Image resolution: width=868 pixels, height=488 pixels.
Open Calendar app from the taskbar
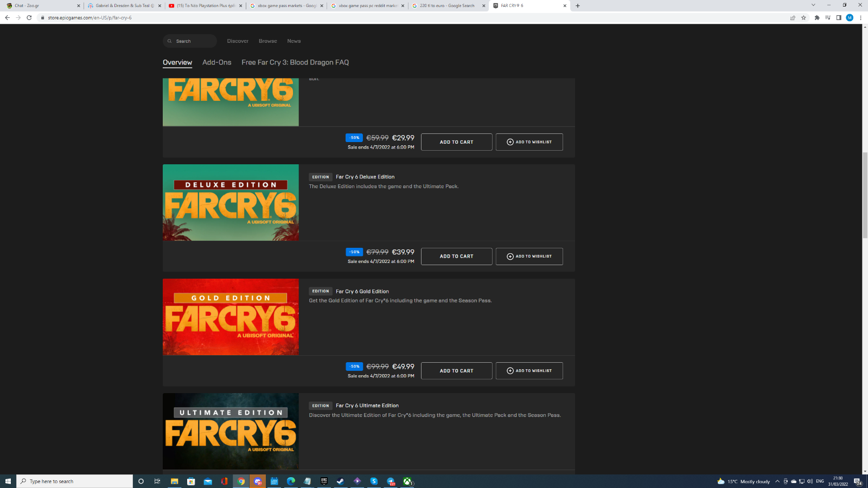(x=274, y=481)
